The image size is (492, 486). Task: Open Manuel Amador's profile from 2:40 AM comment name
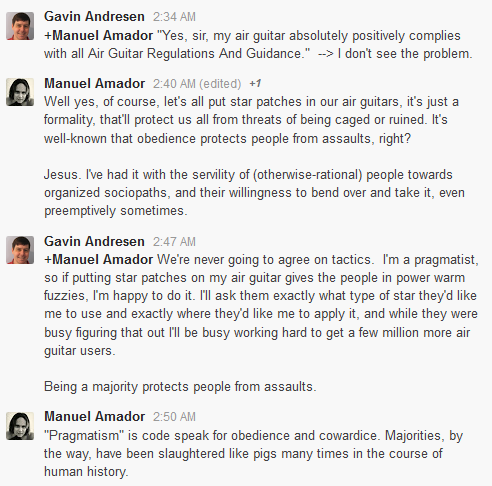[95, 83]
